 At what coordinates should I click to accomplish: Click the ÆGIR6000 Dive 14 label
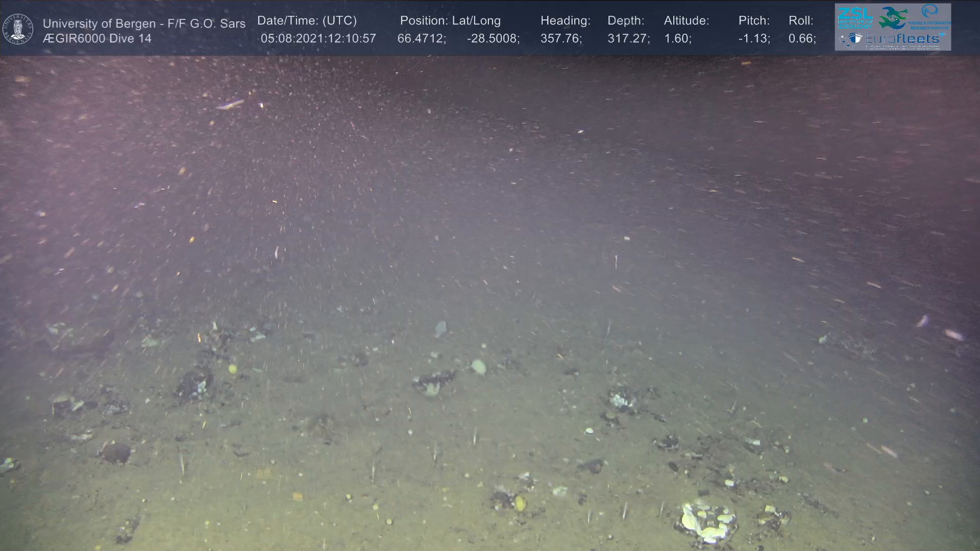97,39
